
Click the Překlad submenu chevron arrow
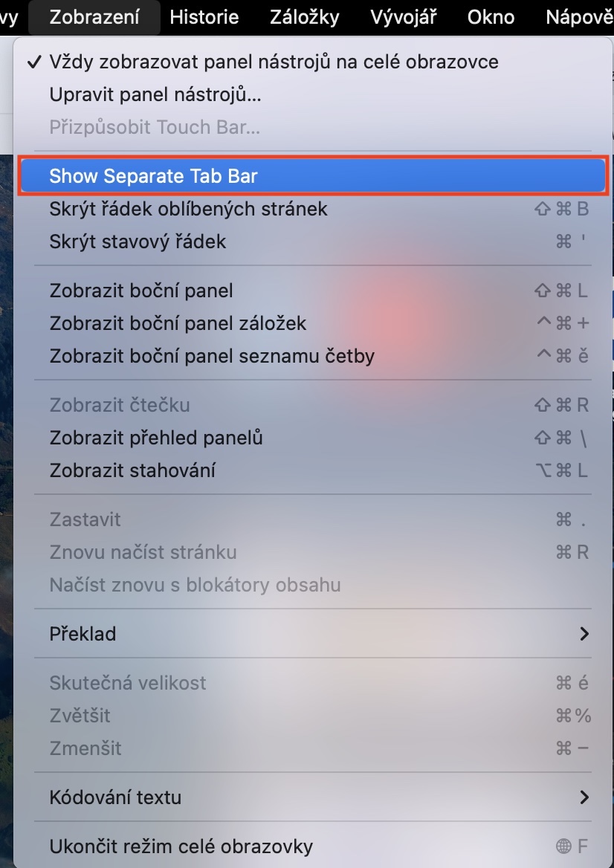[x=584, y=634]
